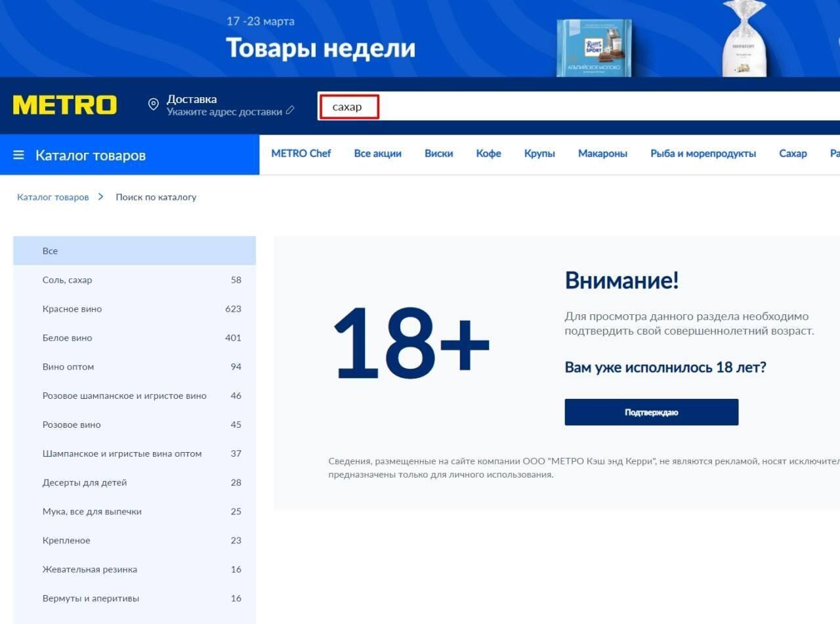Choose the Десерты для детей filter
Viewport: 840px width, 624px height.
85,483
